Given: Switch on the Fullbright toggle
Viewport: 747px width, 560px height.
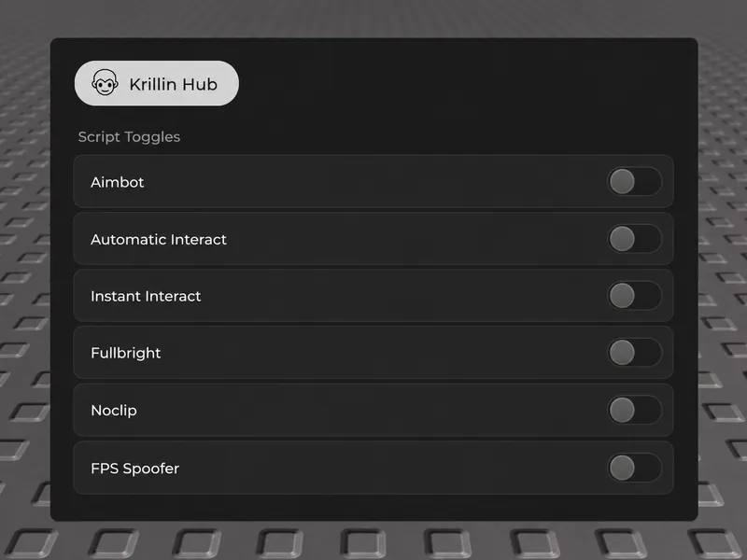Looking at the screenshot, I should (635, 353).
